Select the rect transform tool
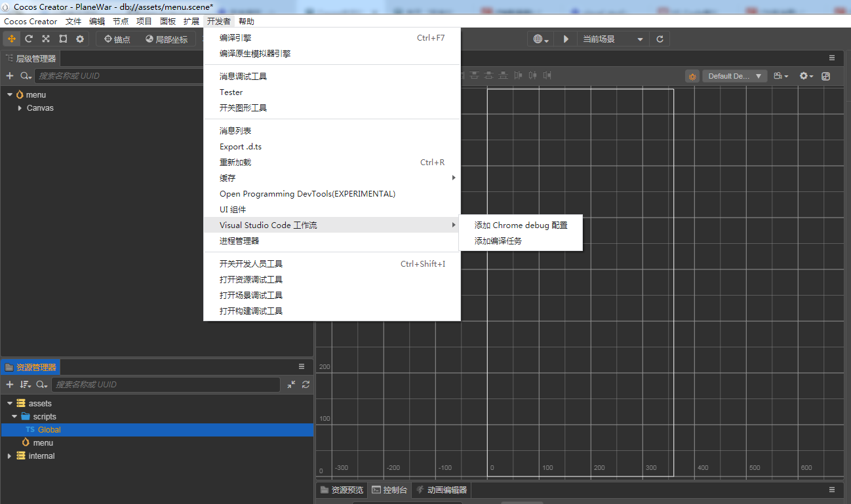Screen dimensions: 851x504 tap(63, 39)
